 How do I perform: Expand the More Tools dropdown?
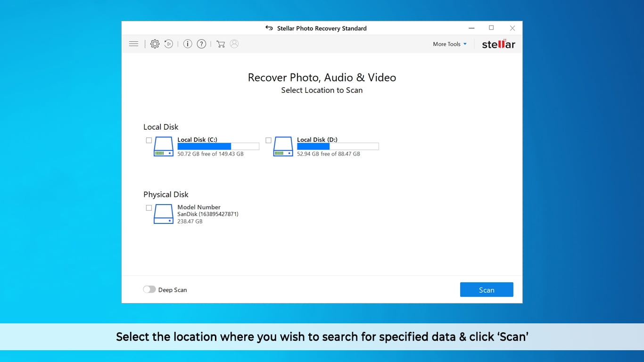tap(450, 44)
